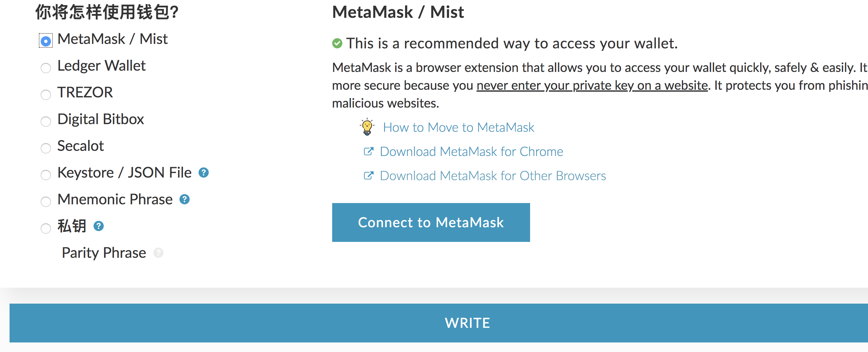Viewport: 868px width, 352px height.
Task: Click help icon beside Keystore / JSON File
Action: pyautogui.click(x=204, y=172)
